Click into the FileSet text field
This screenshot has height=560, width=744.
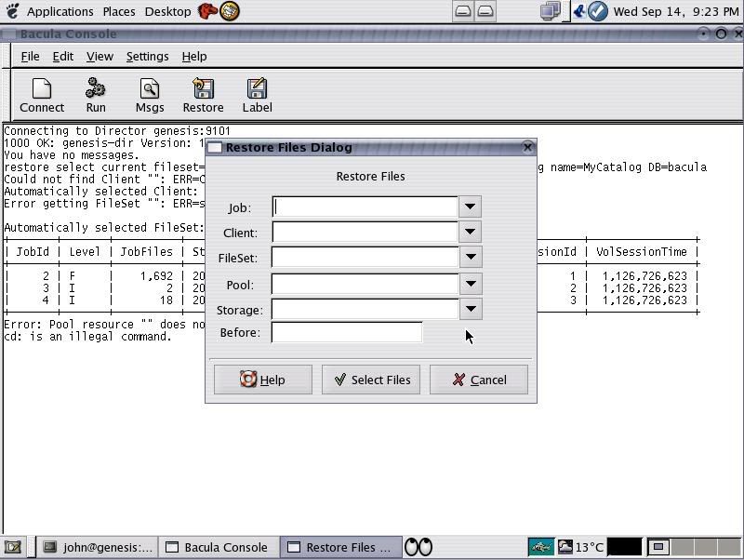[x=365, y=257]
